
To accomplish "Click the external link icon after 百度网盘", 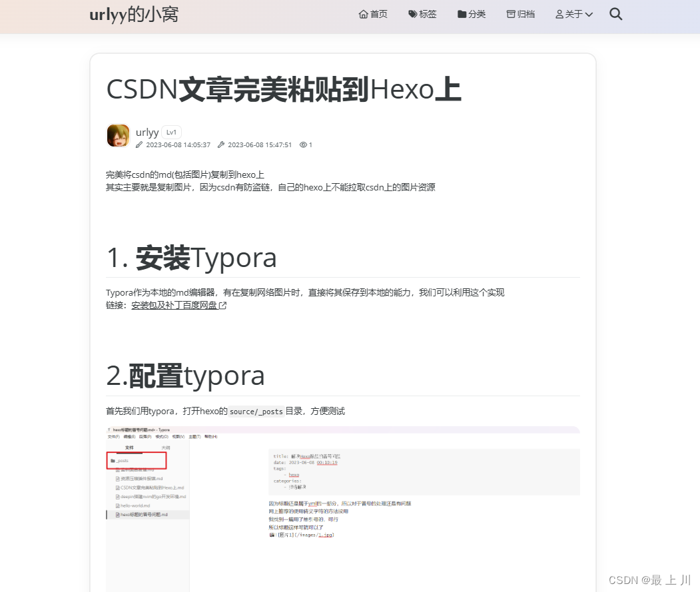I will click(x=222, y=306).
